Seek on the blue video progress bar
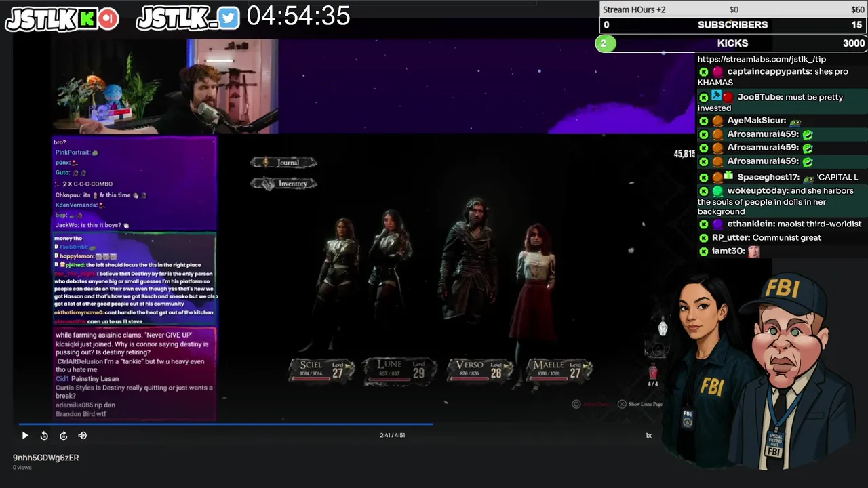 coord(226,424)
